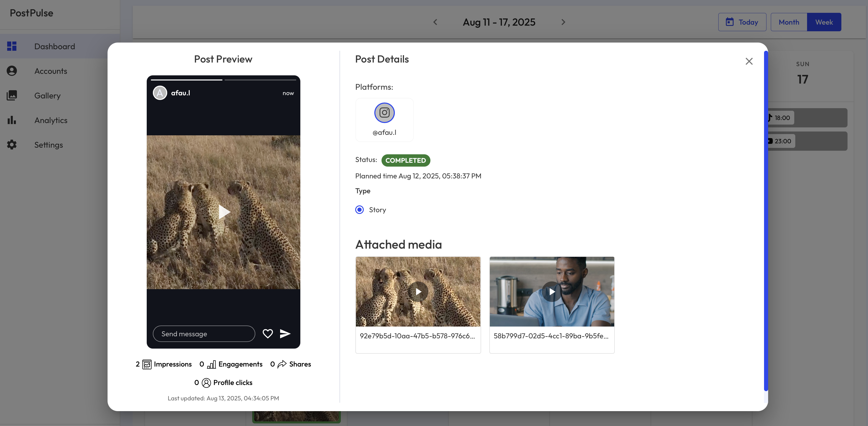Open the Dashboard sidebar item
The height and width of the screenshot is (426, 868).
pos(60,46)
